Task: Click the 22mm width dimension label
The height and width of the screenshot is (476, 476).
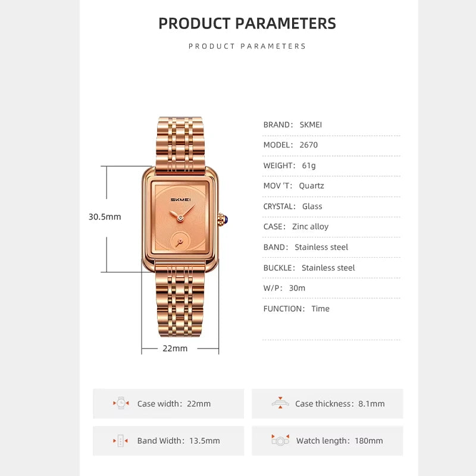Action: 175,348
